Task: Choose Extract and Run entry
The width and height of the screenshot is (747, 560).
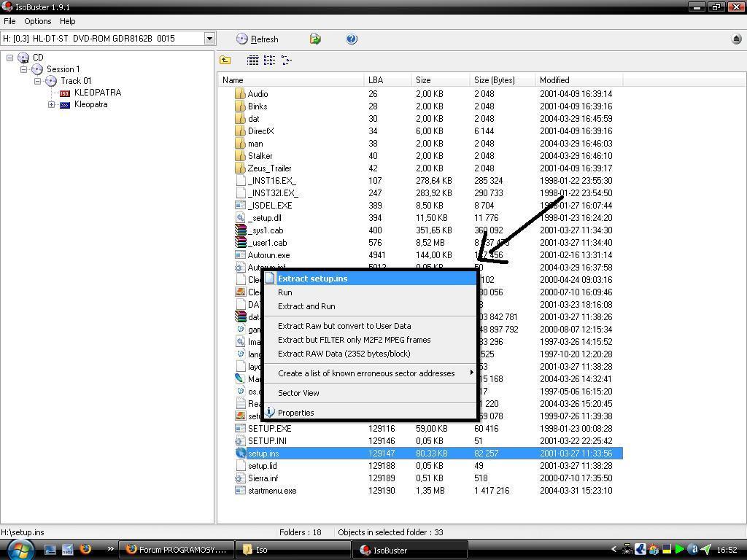Action: coord(370,306)
